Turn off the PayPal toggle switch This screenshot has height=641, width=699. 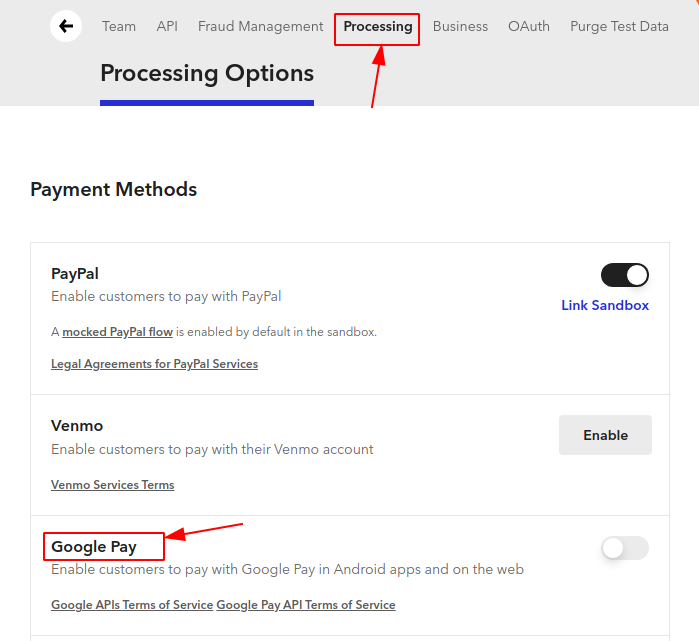pyautogui.click(x=625, y=275)
